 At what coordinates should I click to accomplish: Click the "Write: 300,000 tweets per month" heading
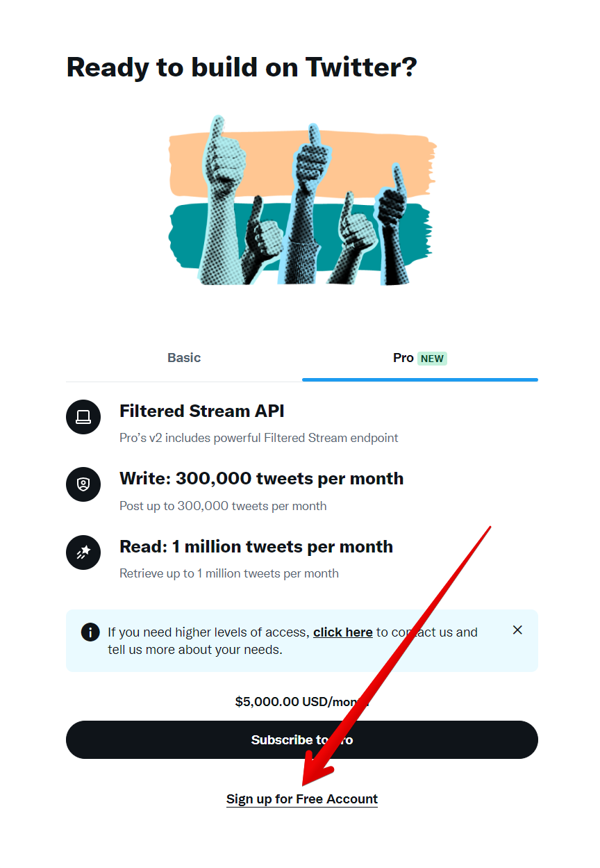[x=261, y=479]
